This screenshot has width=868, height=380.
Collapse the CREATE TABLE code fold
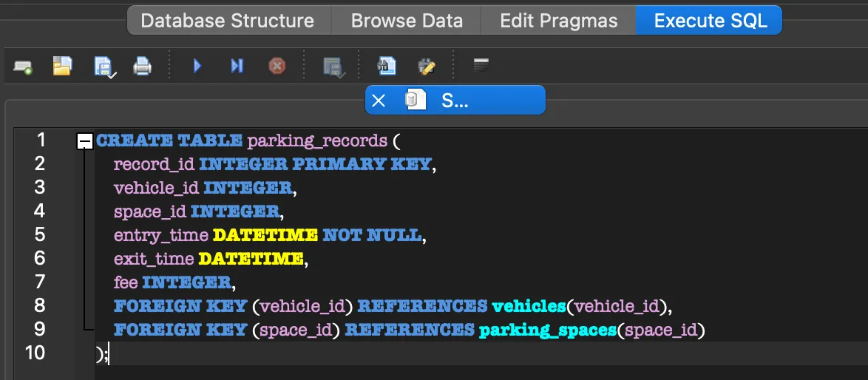(x=85, y=142)
